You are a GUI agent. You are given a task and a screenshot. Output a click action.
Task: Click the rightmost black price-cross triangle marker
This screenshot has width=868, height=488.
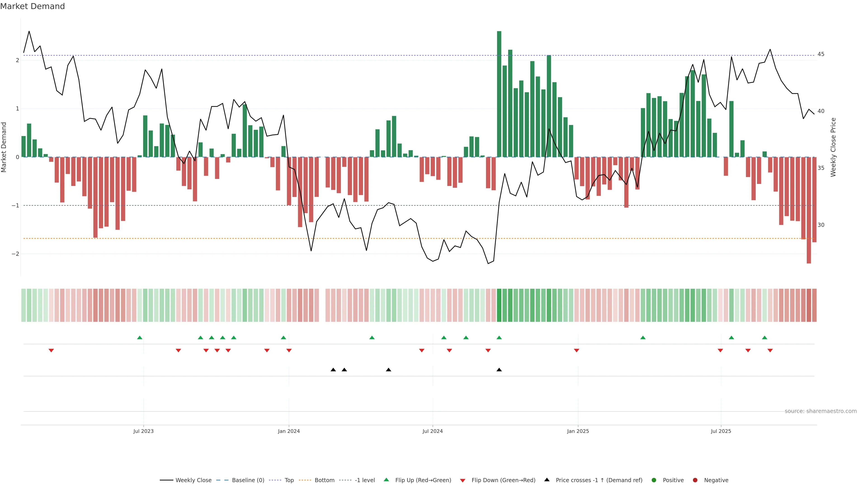coord(499,370)
